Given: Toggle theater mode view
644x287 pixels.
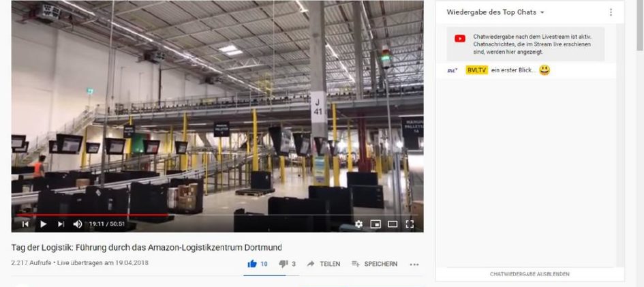Looking at the screenshot, I should (393, 224).
